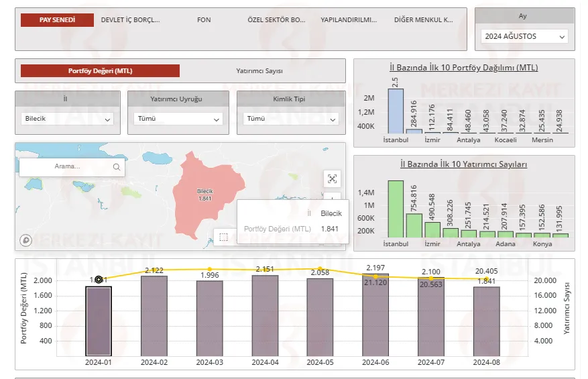Select the 2024-01 monthly bar
Image resolution: width=588 pixels, height=379 pixels.
click(99, 321)
